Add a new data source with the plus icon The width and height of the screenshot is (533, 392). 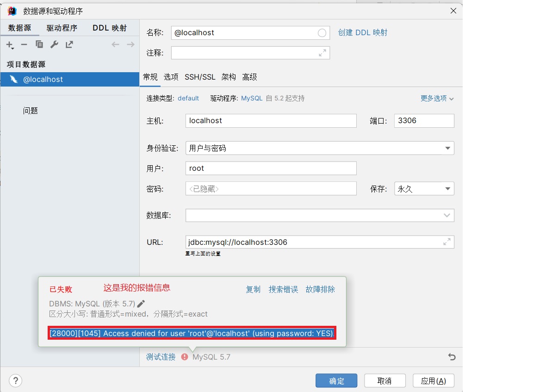(x=10, y=44)
